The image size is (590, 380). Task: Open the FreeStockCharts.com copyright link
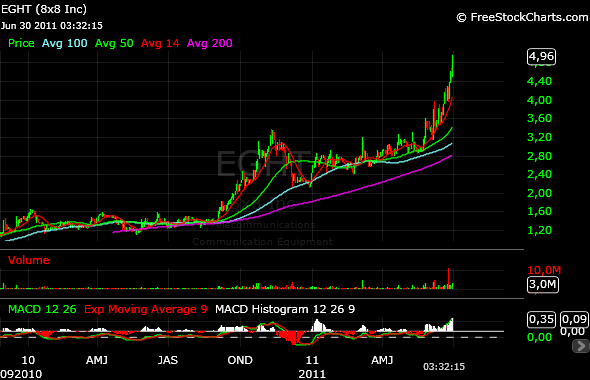tap(522, 17)
